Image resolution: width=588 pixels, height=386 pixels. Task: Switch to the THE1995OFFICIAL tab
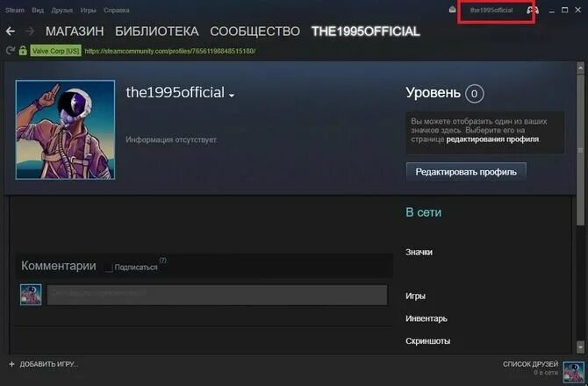coord(366,31)
